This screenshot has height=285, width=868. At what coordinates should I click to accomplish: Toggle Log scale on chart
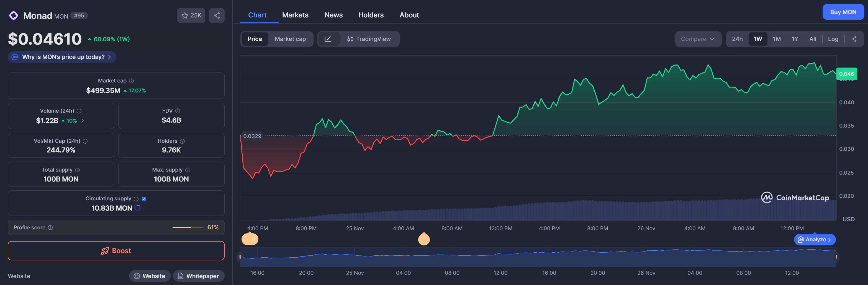point(833,39)
